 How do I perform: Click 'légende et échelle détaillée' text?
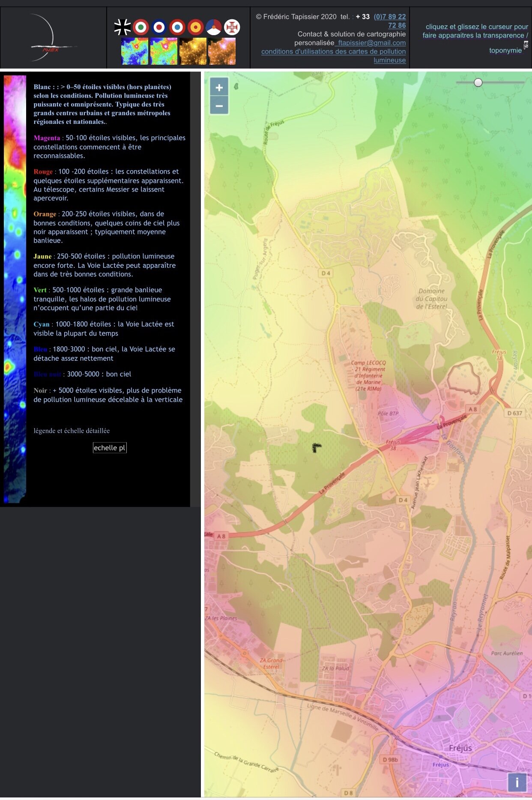(72, 431)
